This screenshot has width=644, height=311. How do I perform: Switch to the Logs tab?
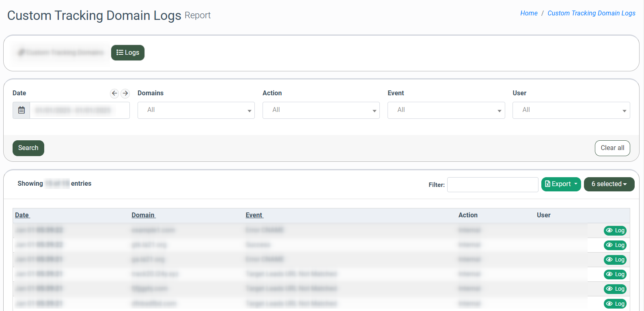click(128, 53)
